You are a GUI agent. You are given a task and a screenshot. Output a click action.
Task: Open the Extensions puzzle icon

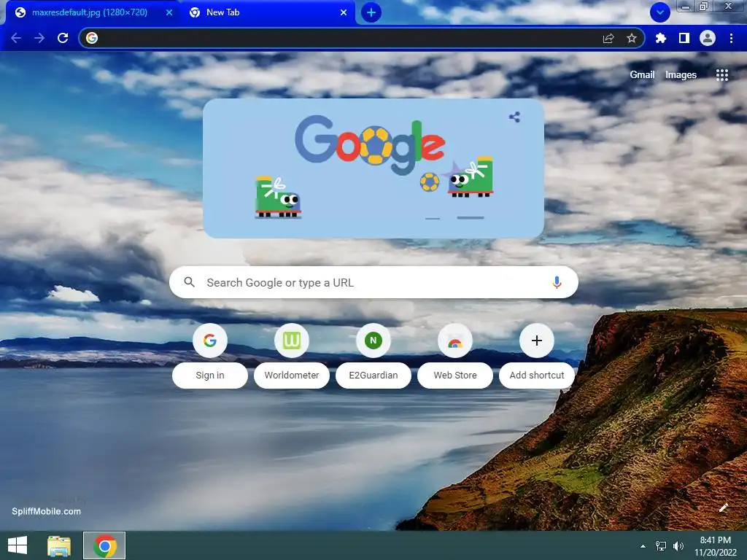[x=660, y=38]
